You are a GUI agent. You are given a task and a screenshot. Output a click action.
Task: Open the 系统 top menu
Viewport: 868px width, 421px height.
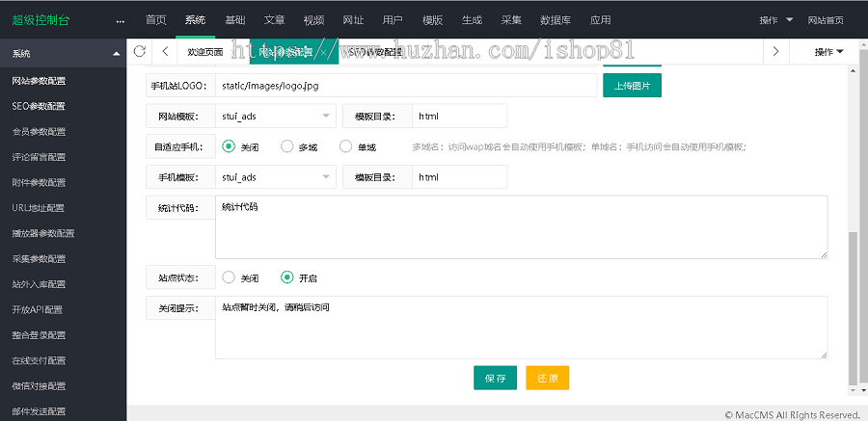[196, 20]
